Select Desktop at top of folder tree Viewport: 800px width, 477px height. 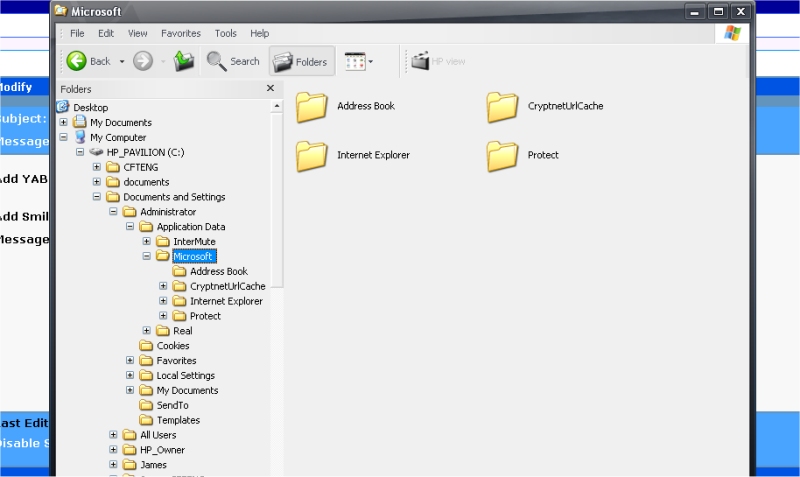pyautogui.click(x=90, y=107)
